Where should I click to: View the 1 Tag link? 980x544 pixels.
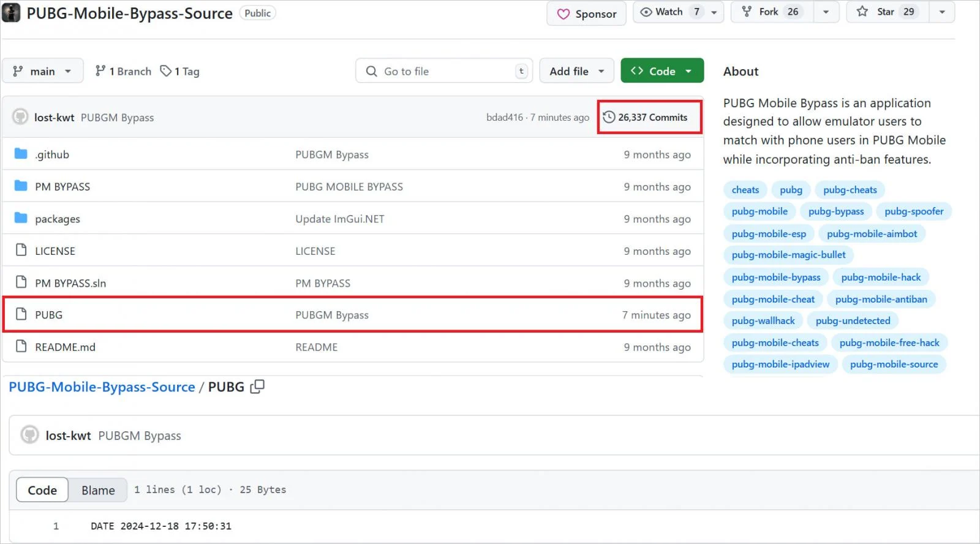click(x=179, y=71)
